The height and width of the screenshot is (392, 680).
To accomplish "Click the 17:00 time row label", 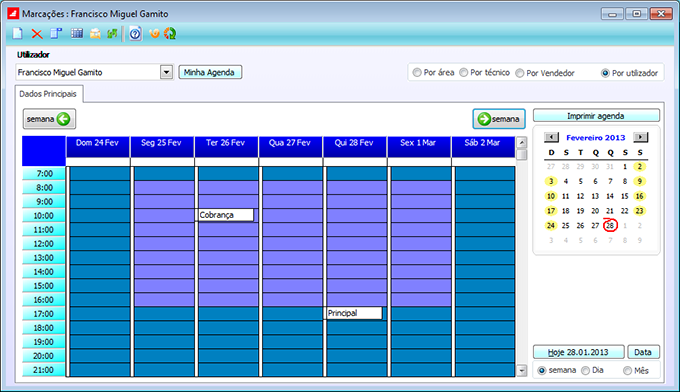I will click(44, 314).
